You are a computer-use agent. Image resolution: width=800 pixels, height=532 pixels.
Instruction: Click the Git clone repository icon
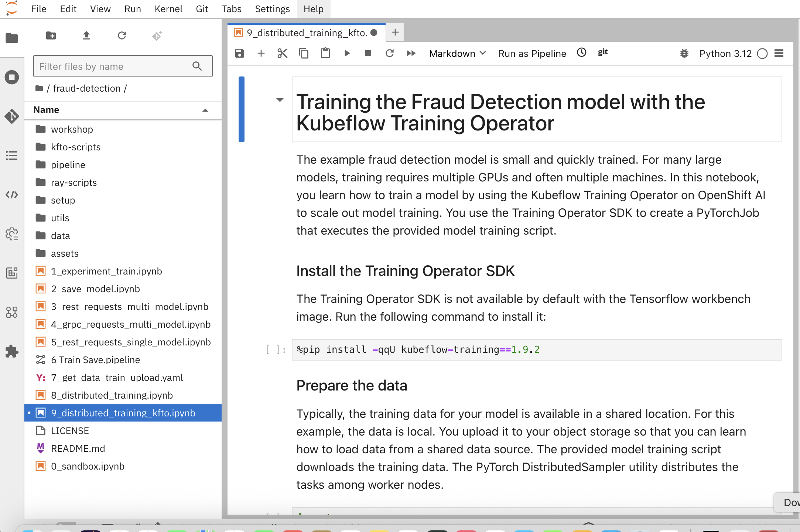coord(157,36)
